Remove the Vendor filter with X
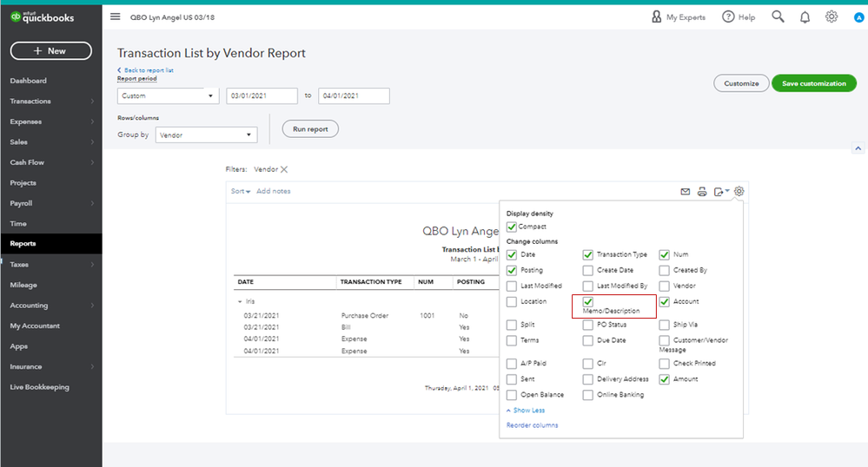This screenshot has height=467, width=868. pyautogui.click(x=284, y=169)
